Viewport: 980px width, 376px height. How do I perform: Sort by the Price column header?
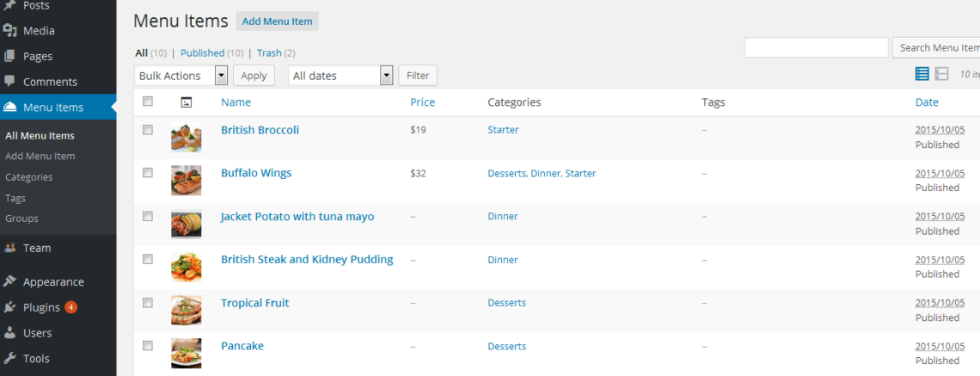(x=422, y=102)
